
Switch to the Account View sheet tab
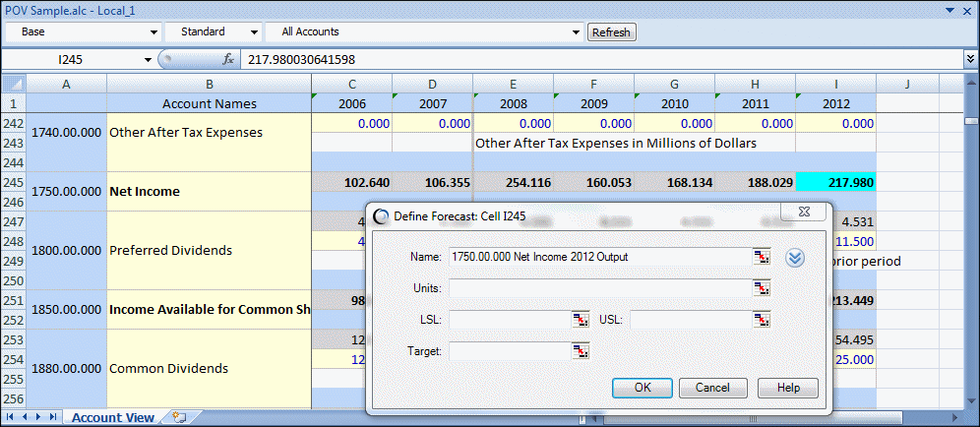tap(112, 417)
